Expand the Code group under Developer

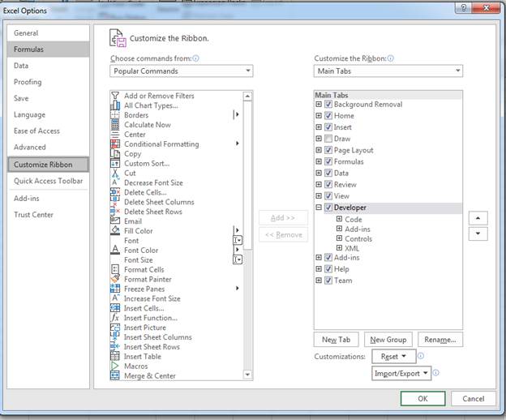[x=339, y=219]
